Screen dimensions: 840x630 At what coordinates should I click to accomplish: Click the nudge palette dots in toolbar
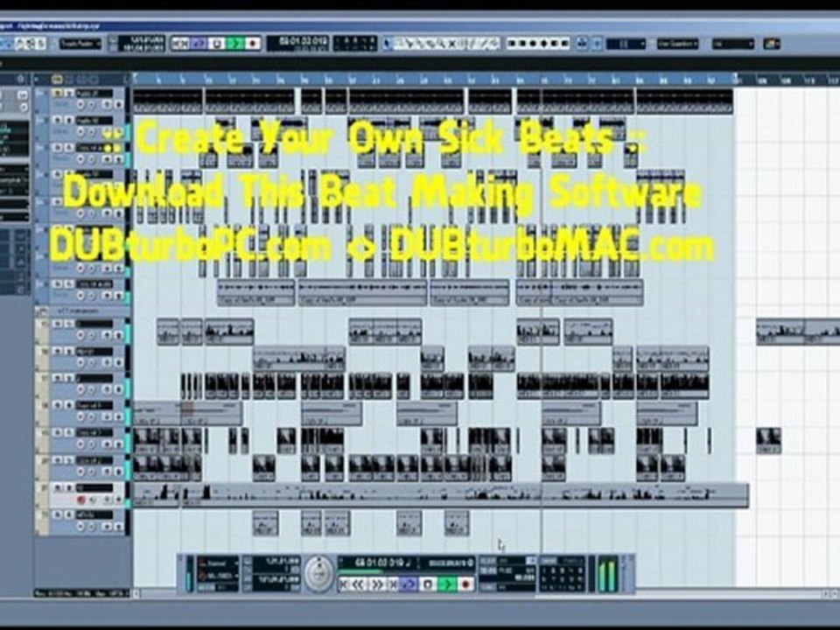(538, 44)
